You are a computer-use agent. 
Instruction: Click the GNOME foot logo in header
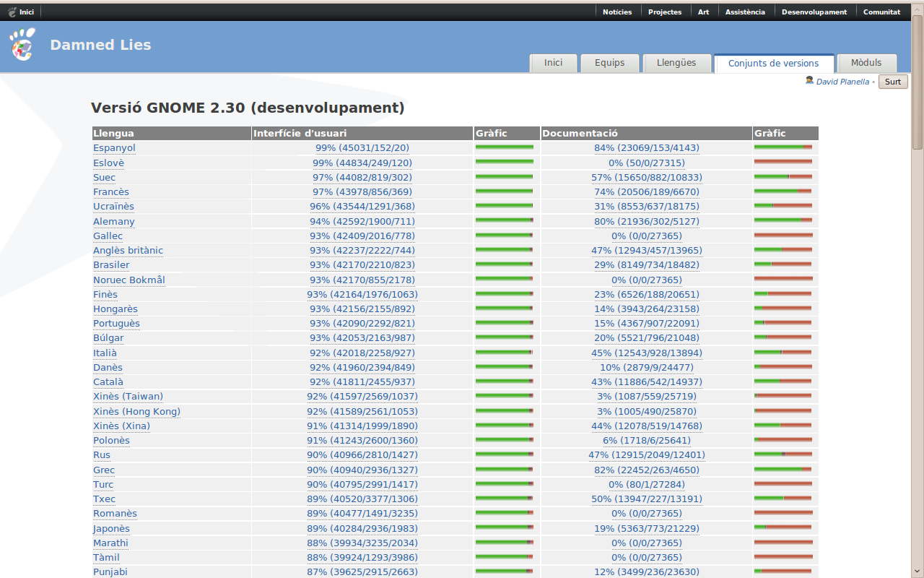22,45
